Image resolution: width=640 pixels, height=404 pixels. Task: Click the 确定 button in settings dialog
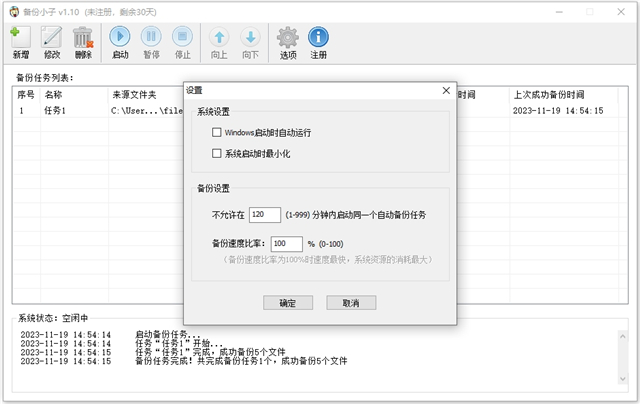(288, 303)
